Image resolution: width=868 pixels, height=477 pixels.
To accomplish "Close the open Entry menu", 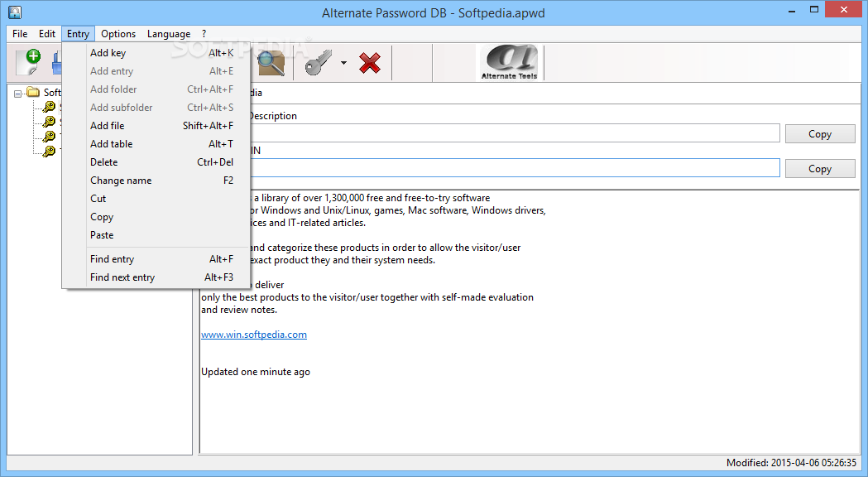I will pyautogui.click(x=78, y=34).
